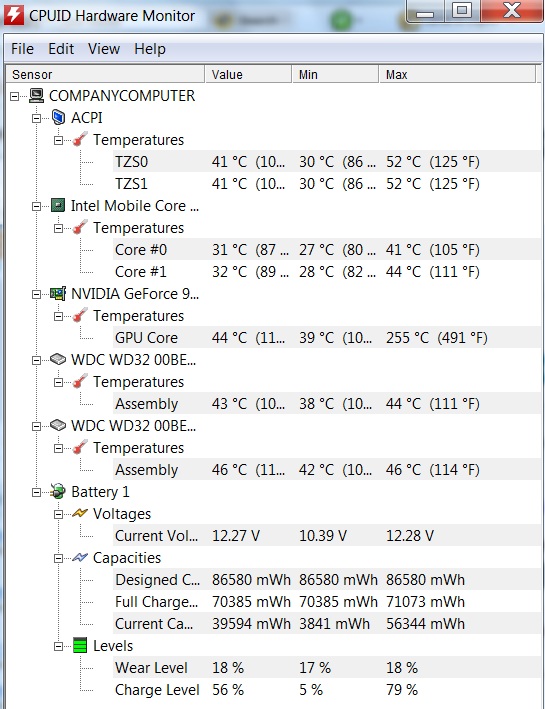Click the Voltages lightning bolt icon
This screenshot has width=545, height=709.
click(x=80, y=514)
